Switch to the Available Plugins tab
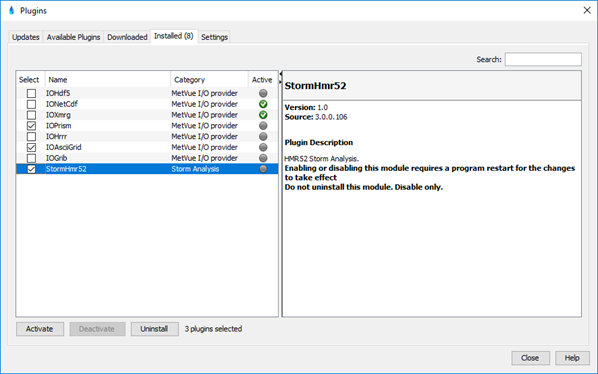 pyautogui.click(x=73, y=37)
